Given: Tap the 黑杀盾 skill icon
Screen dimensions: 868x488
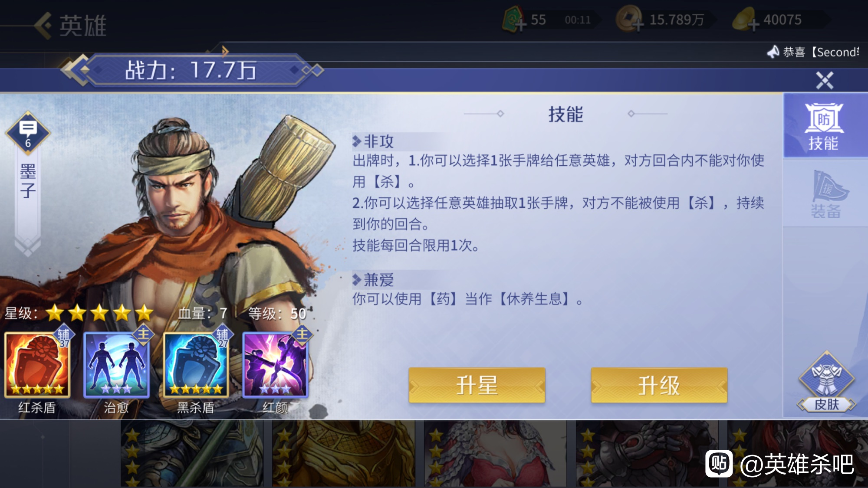Looking at the screenshot, I should [x=196, y=365].
